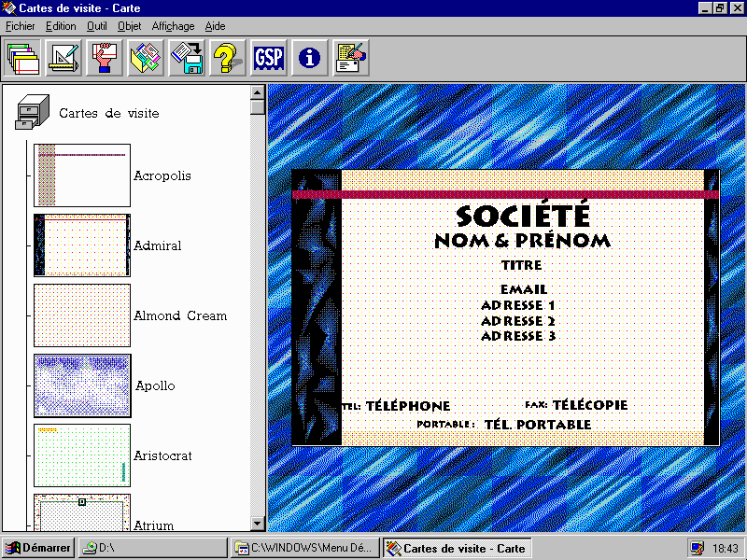Click the envelope and notepad toolbar icon
The height and width of the screenshot is (560, 747).
(x=351, y=58)
